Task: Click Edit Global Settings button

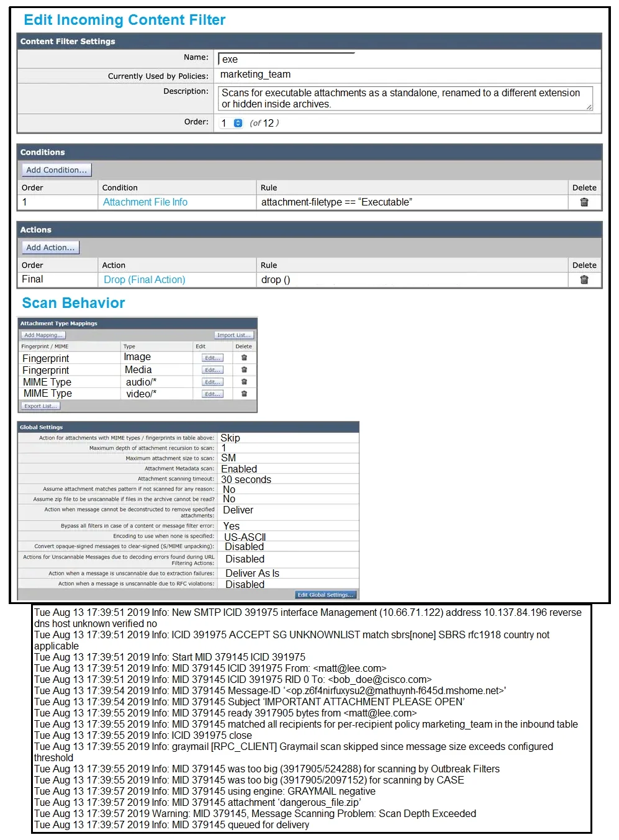Action: (325, 595)
